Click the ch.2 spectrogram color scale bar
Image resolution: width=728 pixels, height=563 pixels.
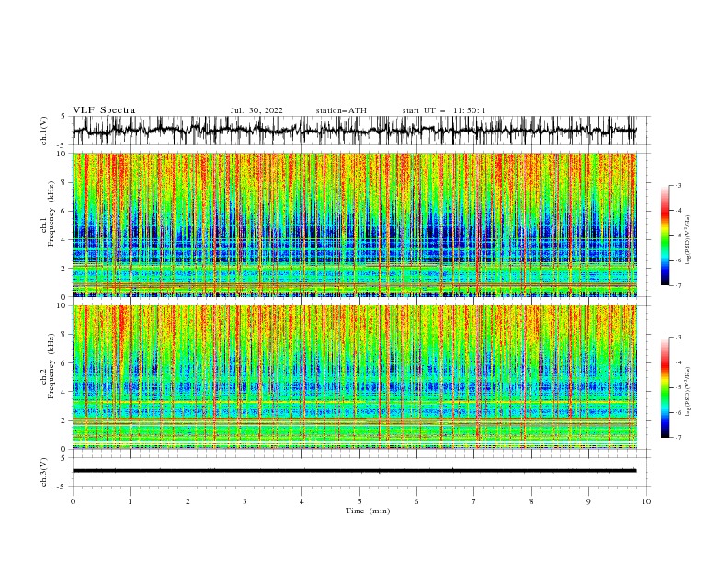(665, 387)
